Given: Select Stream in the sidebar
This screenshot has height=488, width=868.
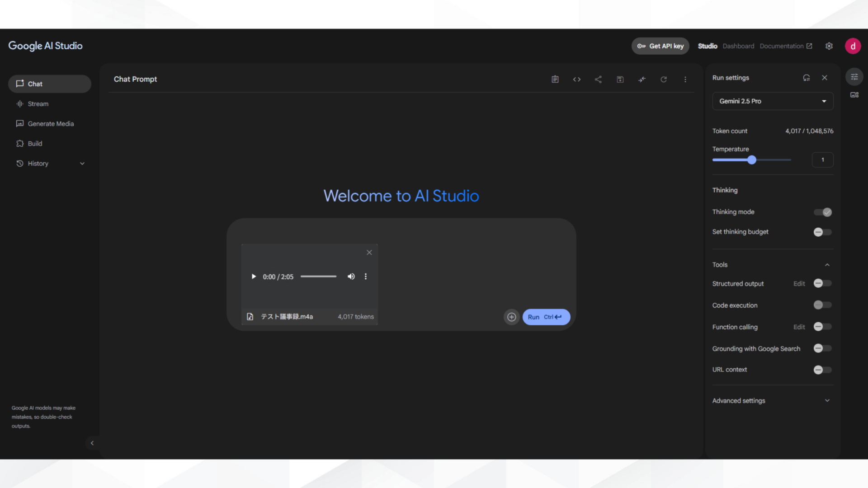Looking at the screenshot, I should point(38,103).
